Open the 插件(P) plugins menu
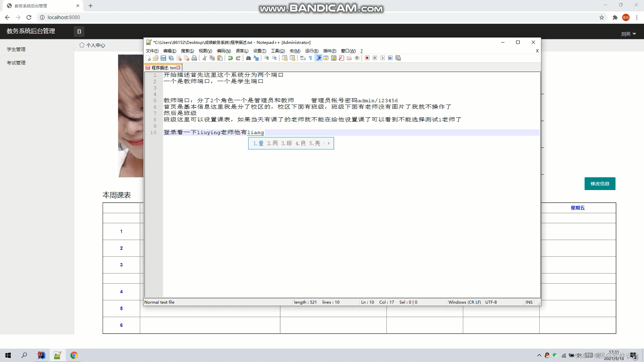Screen dimensions: 644x362 point(329,51)
